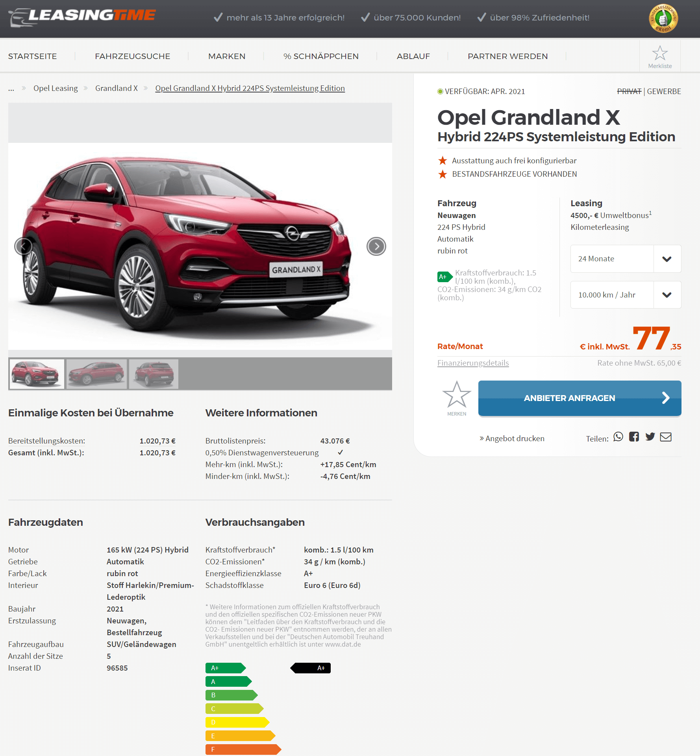Click the LeasingTime logo
The image size is (700, 756).
coord(82,17)
